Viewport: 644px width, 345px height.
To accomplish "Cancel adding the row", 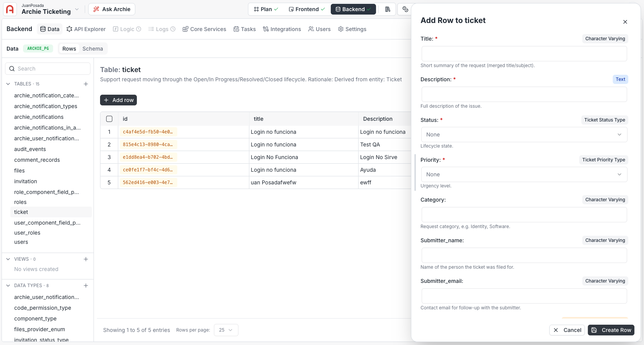I will click(567, 330).
